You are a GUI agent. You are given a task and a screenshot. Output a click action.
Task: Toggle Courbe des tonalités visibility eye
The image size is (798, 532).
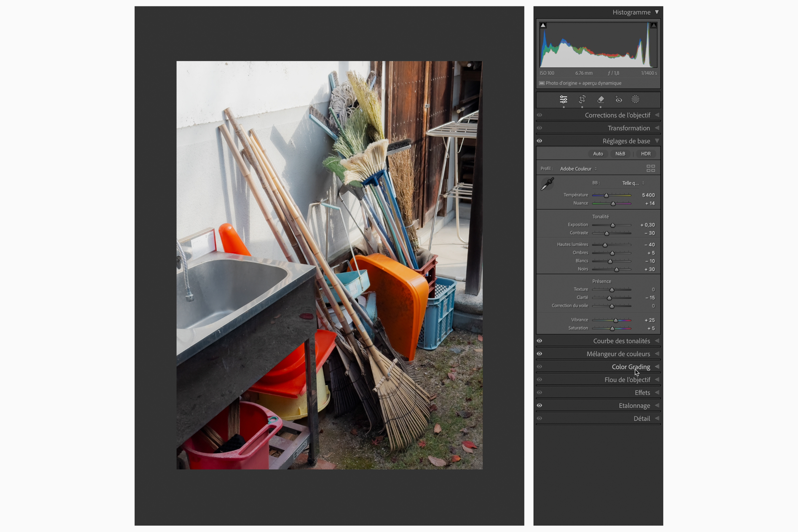click(x=539, y=341)
